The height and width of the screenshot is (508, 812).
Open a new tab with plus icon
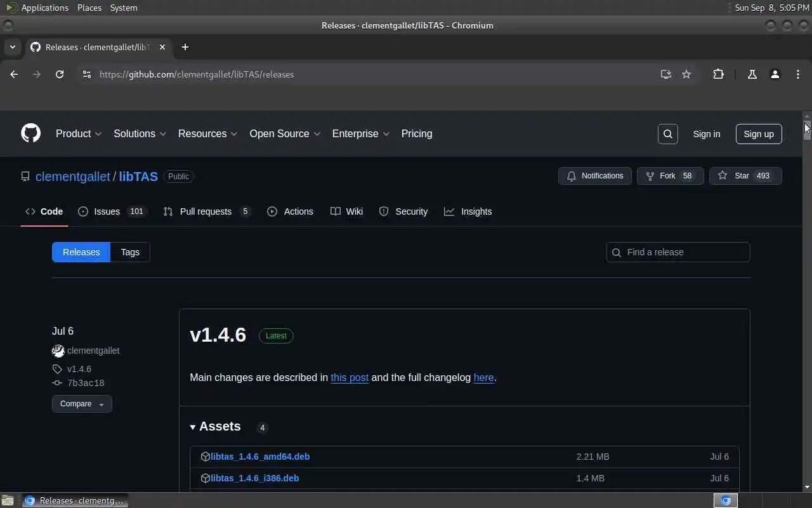(x=185, y=47)
